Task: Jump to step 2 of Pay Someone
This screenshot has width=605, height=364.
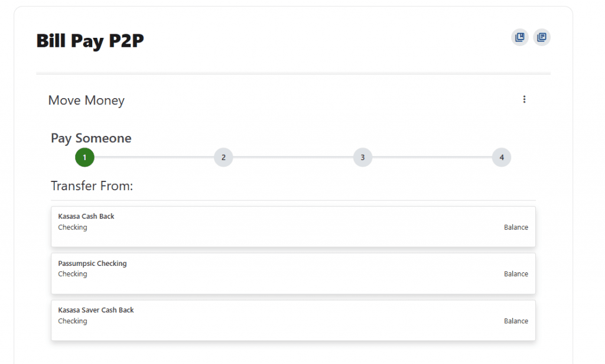Action: coord(223,158)
